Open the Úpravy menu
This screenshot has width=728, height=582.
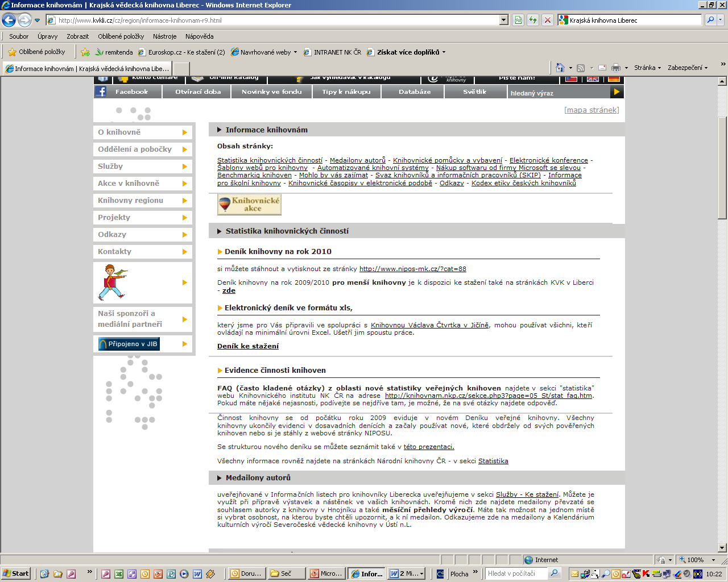(48, 36)
